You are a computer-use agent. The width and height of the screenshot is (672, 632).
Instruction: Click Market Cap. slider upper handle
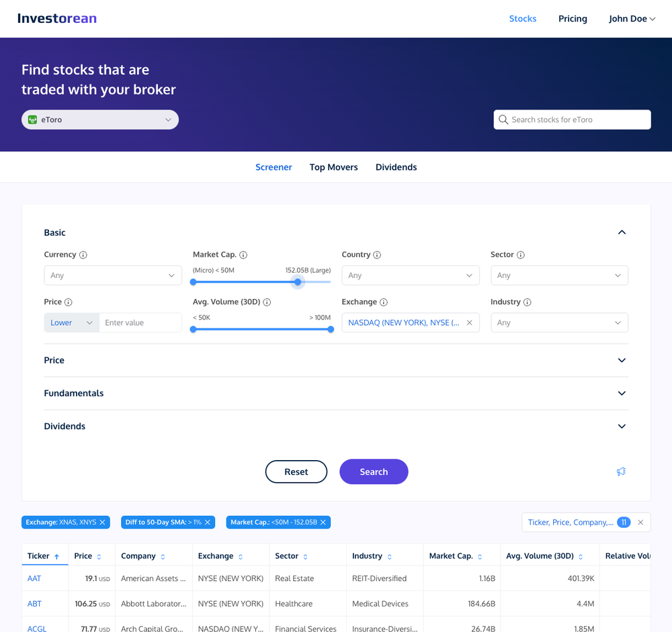click(x=298, y=282)
